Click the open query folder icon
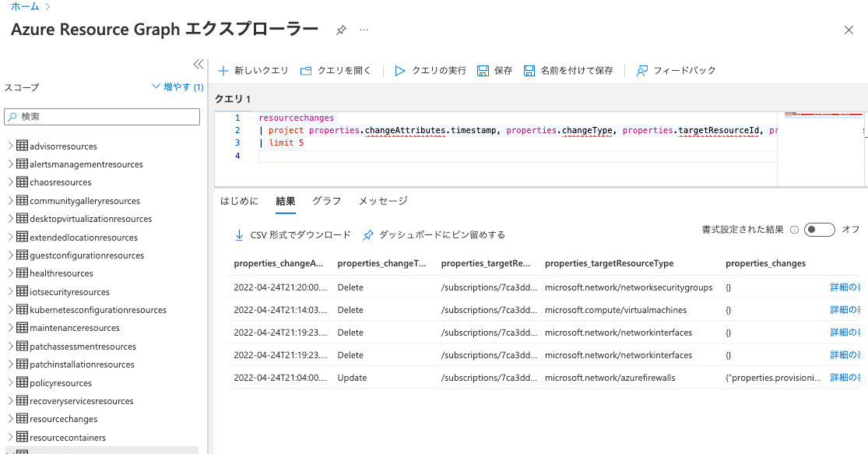The image size is (868, 454). [x=306, y=71]
